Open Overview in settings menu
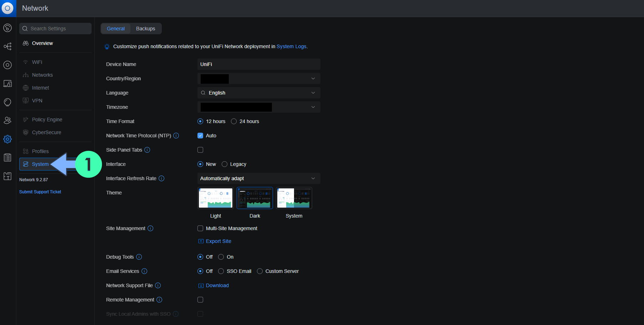Screen dimensions: 644x325 [55, 43]
